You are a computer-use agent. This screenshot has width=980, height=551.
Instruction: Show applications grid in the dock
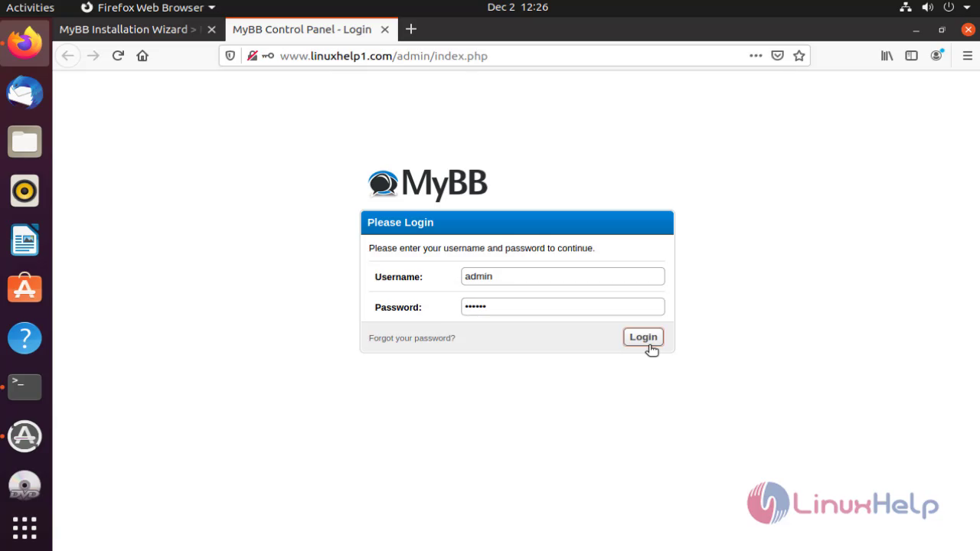pyautogui.click(x=25, y=527)
